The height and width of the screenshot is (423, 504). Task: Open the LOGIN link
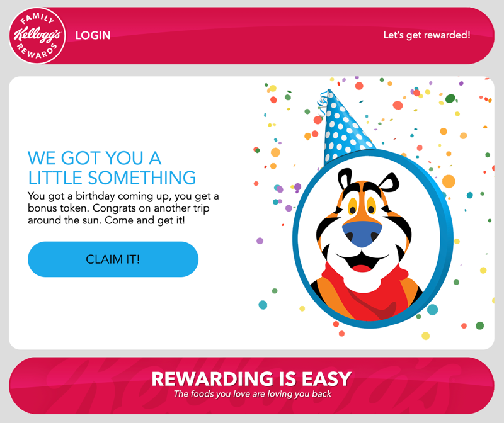tap(93, 35)
